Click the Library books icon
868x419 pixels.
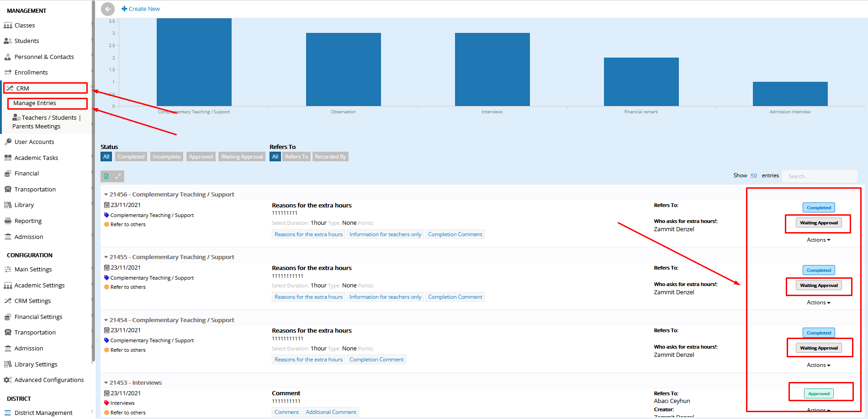(8, 205)
